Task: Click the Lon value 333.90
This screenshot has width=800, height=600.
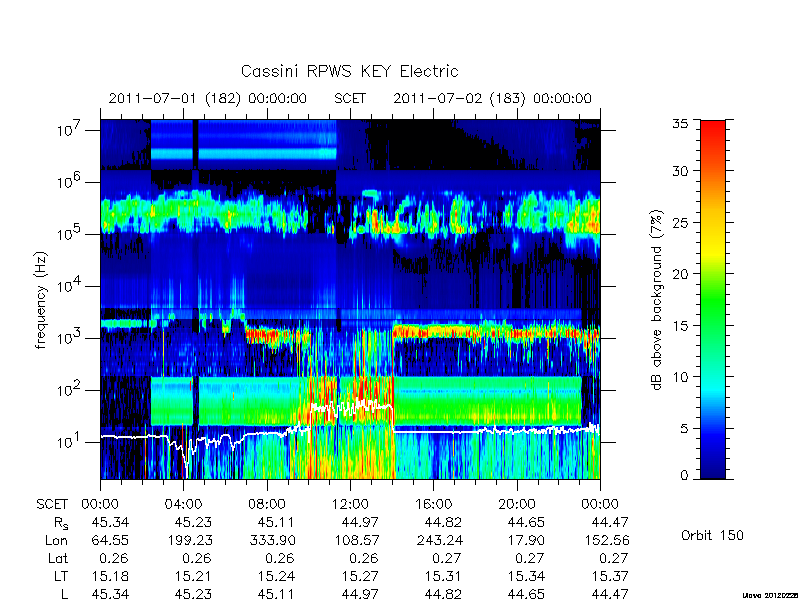Action: click(x=273, y=540)
